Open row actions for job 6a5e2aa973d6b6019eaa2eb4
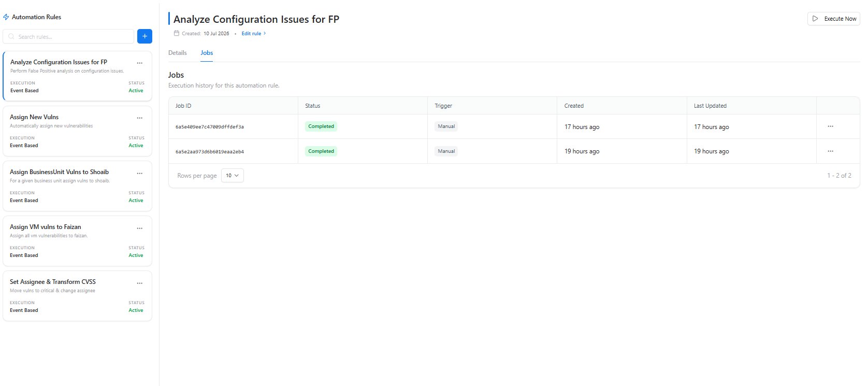 (830, 151)
